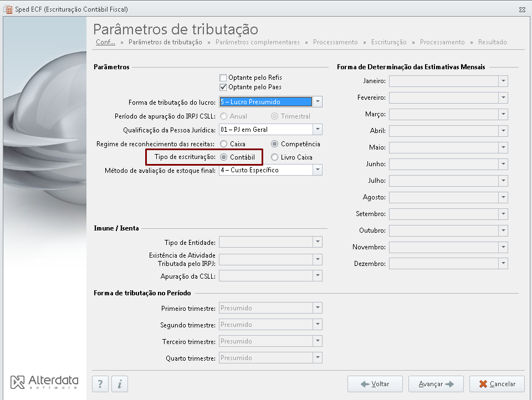532x400 pixels.
Task: Expand Tipo de Entidade dropdown
Action: pos(318,242)
